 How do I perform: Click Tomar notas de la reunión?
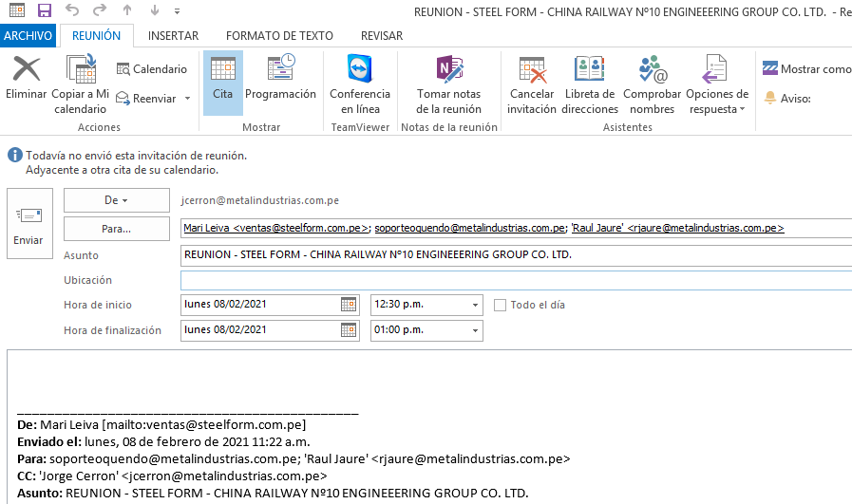pyautogui.click(x=449, y=84)
